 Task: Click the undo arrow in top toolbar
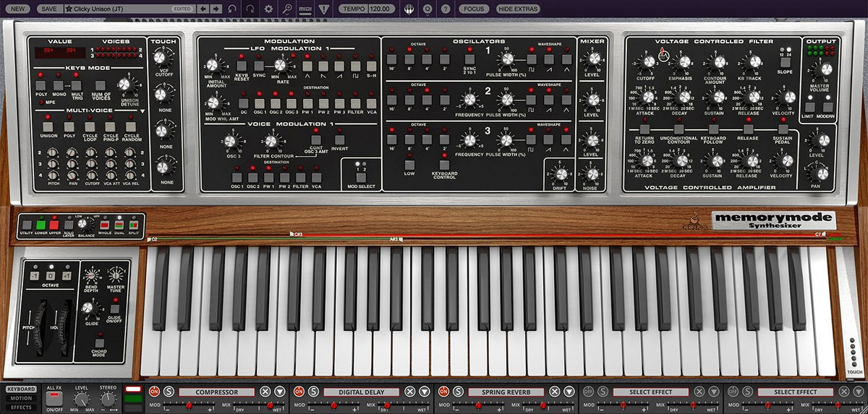pyautogui.click(x=232, y=9)
